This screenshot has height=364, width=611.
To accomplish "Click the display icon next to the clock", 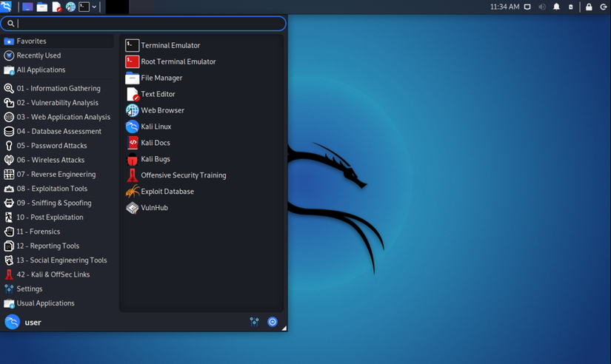I will (527, 7).
